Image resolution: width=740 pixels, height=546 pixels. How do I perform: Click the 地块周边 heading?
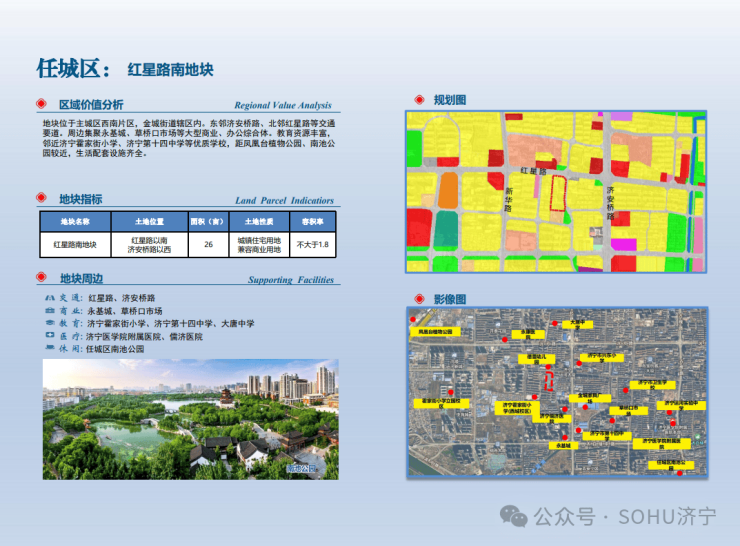tap(81, 278)
